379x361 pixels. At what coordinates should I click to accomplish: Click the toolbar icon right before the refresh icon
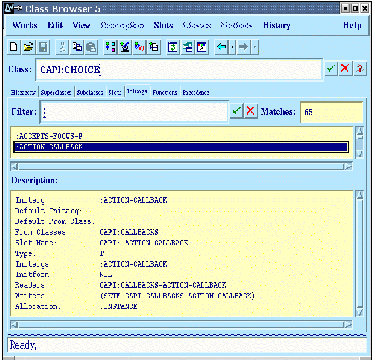(154, 48)
